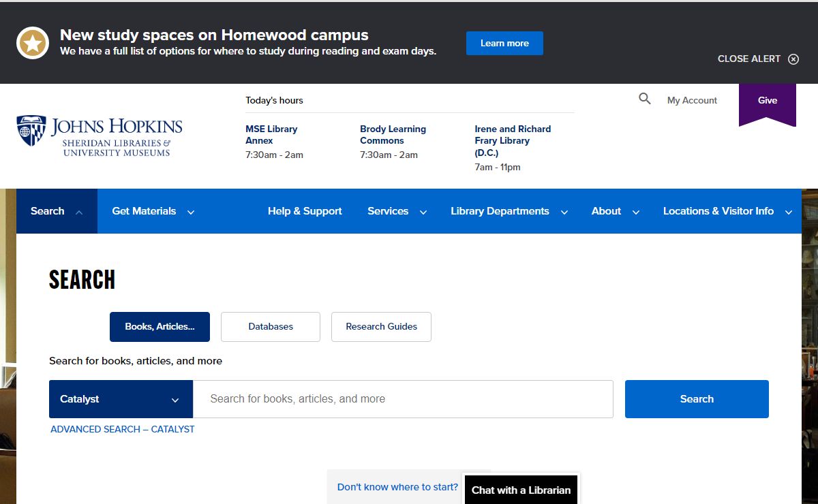Close the alert banner

pyautogui.click(x=758, y=59)
